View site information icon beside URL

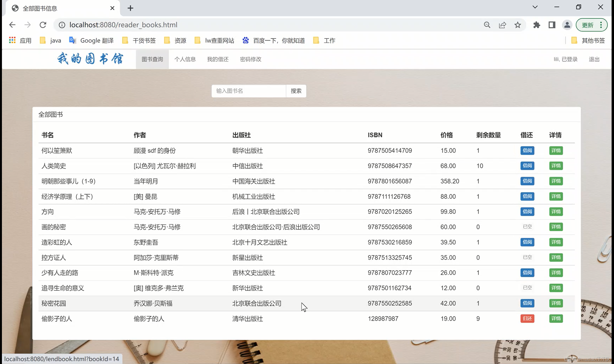pyautogui.click(x=62, y=25)
